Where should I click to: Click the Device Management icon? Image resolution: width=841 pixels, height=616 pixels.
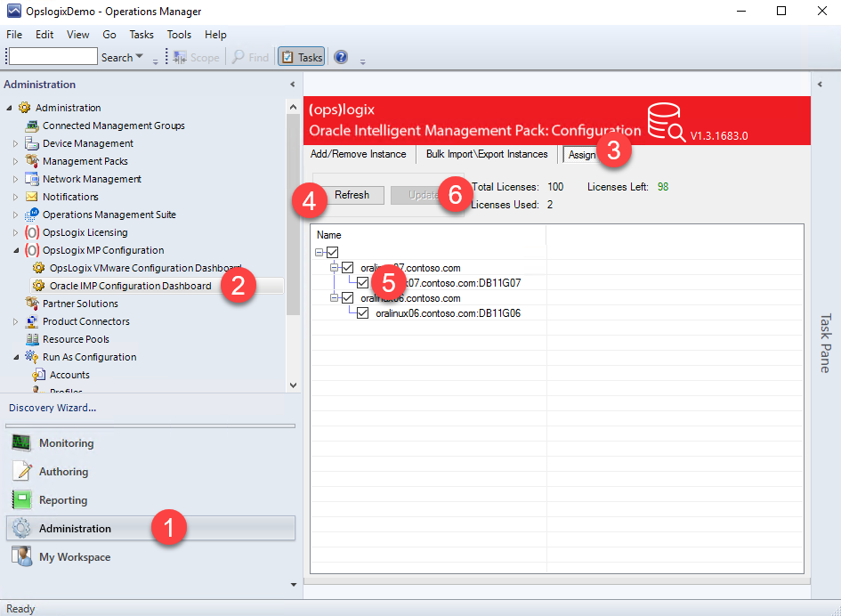click(x=32, y=143)
